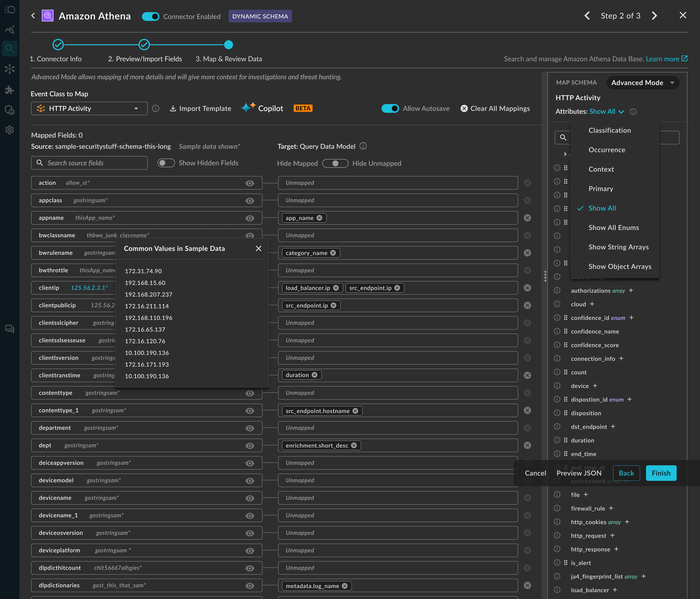Expand the device attribute

click(x=595, y=386)
